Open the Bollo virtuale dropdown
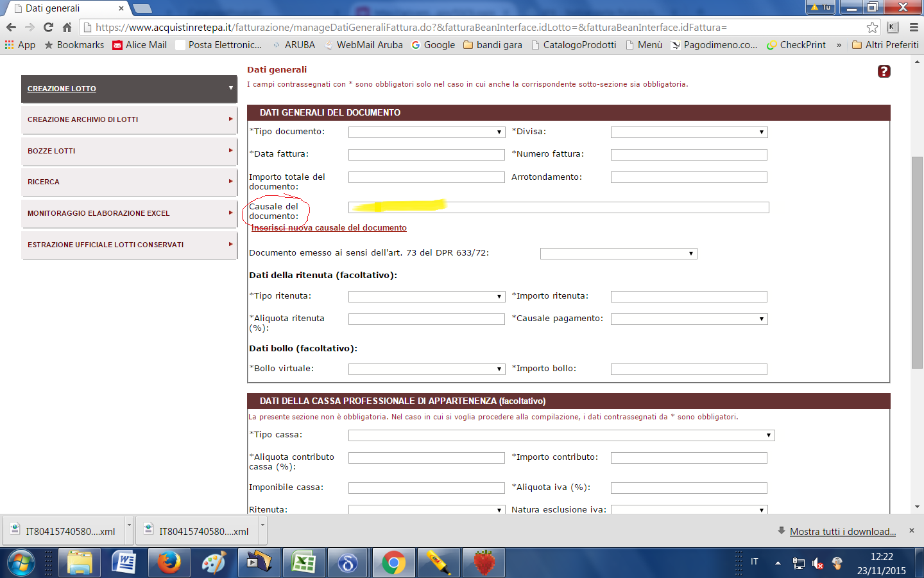 coord(426,369)
